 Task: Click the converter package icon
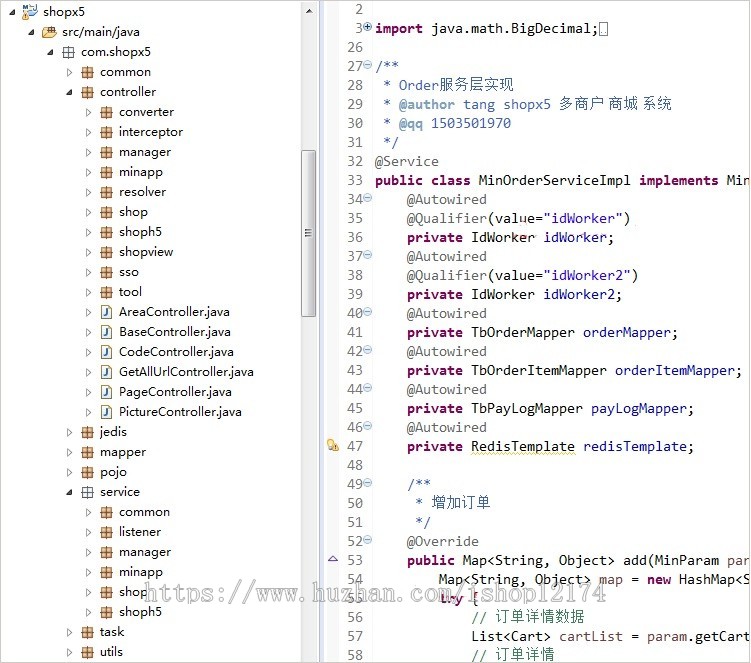106,112
